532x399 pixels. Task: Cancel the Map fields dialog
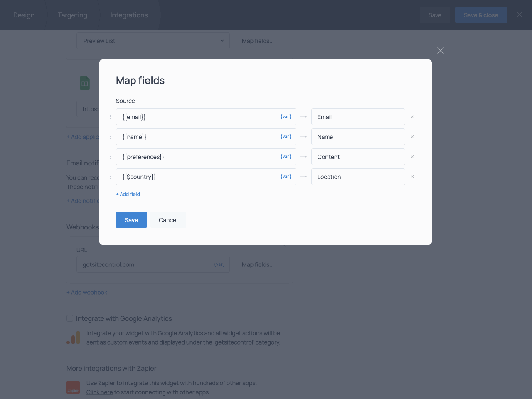tap(168, 220)
